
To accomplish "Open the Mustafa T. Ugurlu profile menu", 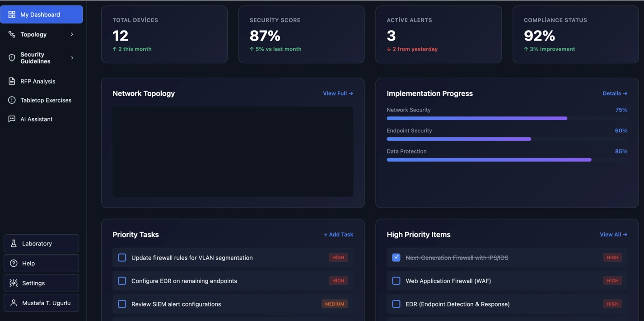I will click(42, 303).
